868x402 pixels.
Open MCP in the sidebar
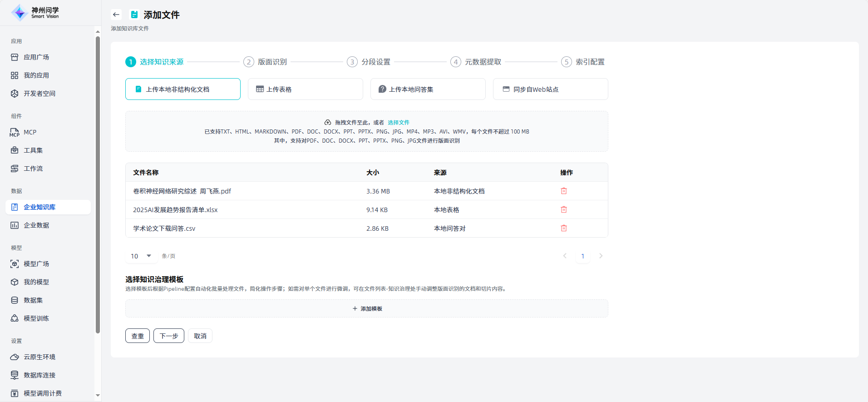[30, 132]
